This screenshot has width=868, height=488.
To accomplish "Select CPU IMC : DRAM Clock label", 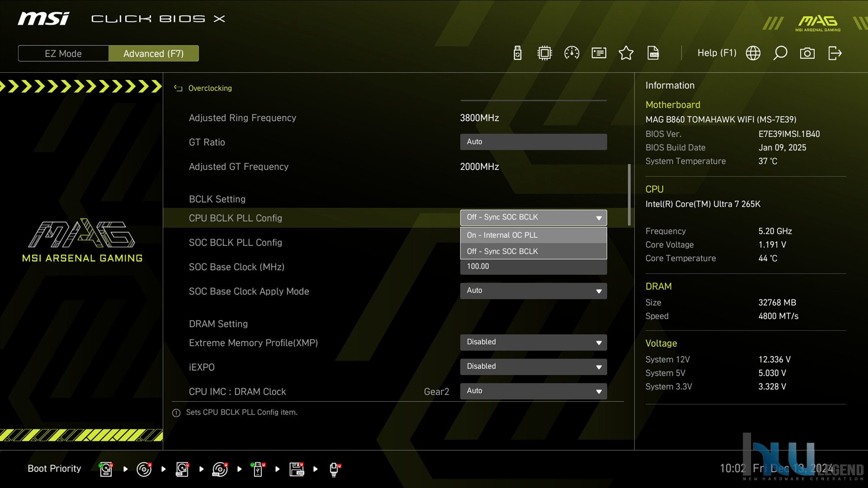I will click(237, 392).
